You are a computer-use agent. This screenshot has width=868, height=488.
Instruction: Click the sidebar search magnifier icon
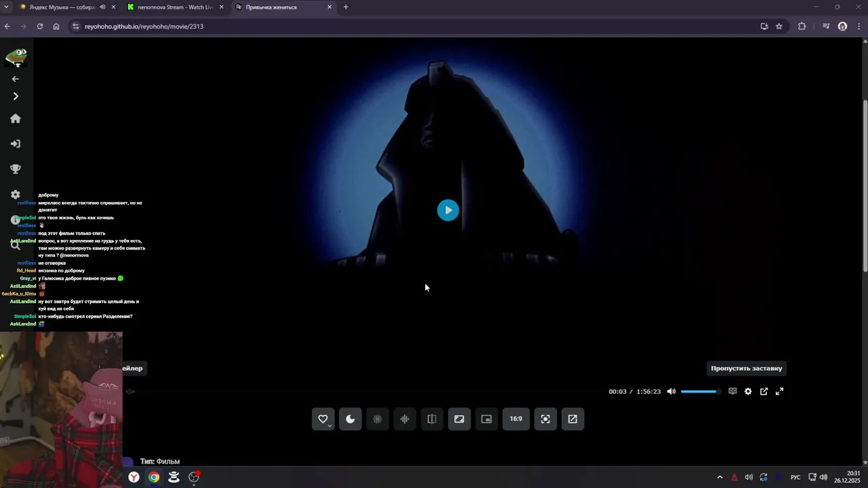point(16,245)
